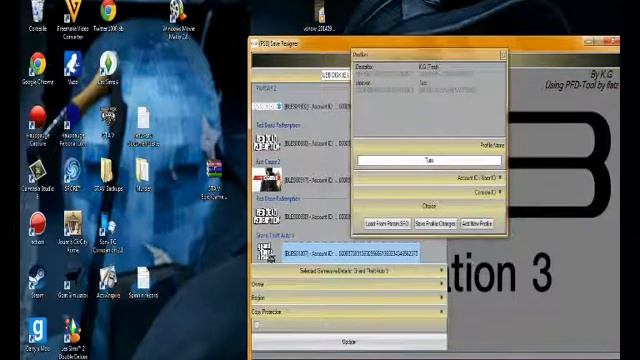Image resolution: width=640 pixels, height=360 pixels.
Task: Expand the Region section arrow
Action: pyautogui.click(x=441, y=298)
